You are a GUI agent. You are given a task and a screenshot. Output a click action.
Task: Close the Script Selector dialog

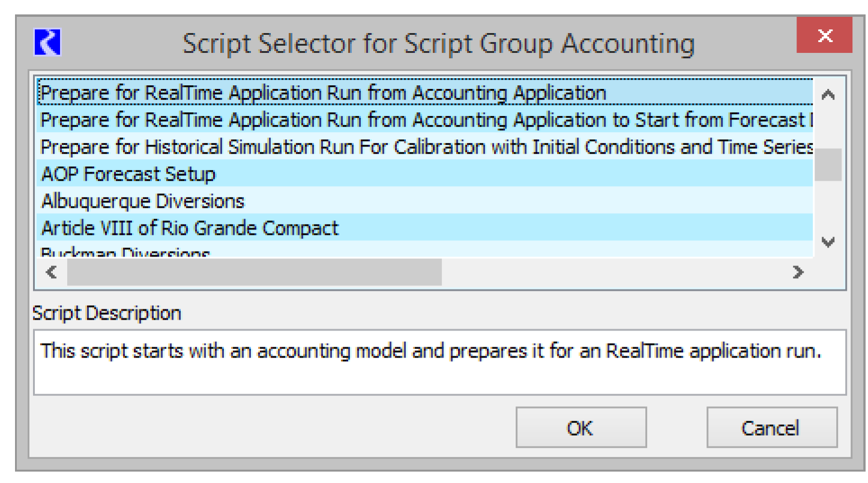coord(824,36)
